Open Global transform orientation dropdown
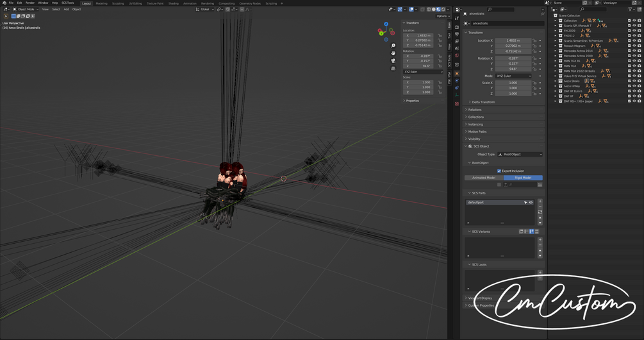The width and height of the screenshot is (644, 340). pos(204,9)
